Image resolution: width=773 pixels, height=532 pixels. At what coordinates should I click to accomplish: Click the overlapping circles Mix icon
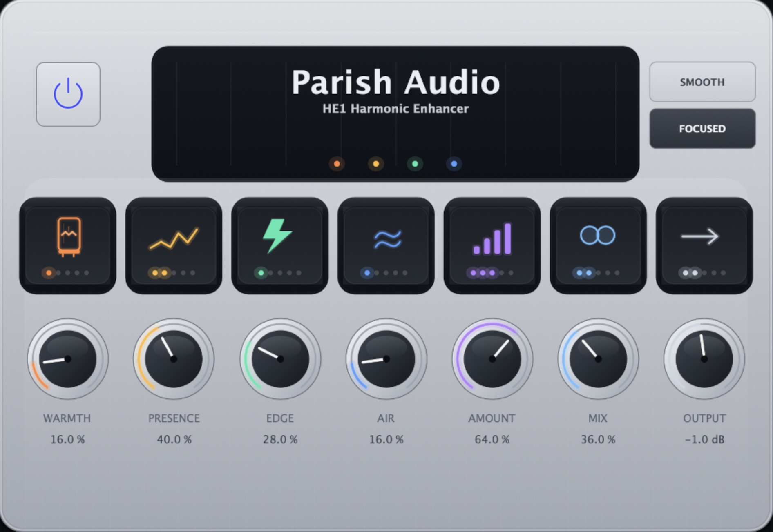point(598,236)
